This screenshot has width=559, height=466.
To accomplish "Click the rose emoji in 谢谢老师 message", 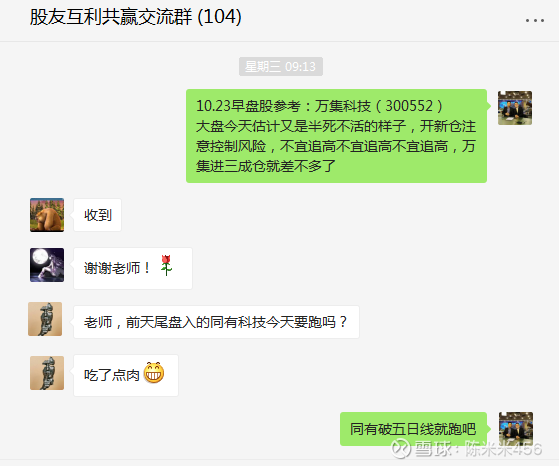I will click(166, 265).
